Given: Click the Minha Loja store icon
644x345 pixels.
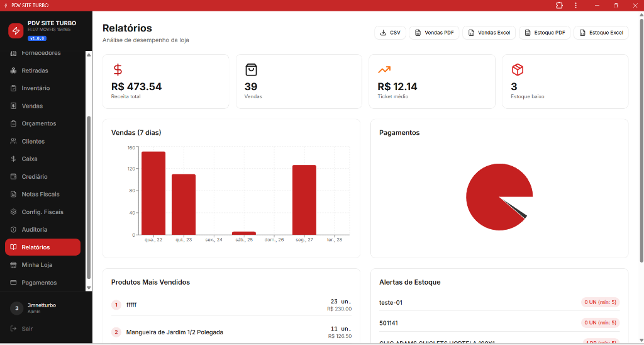Looking at the screenshot, I should (13, 265).
